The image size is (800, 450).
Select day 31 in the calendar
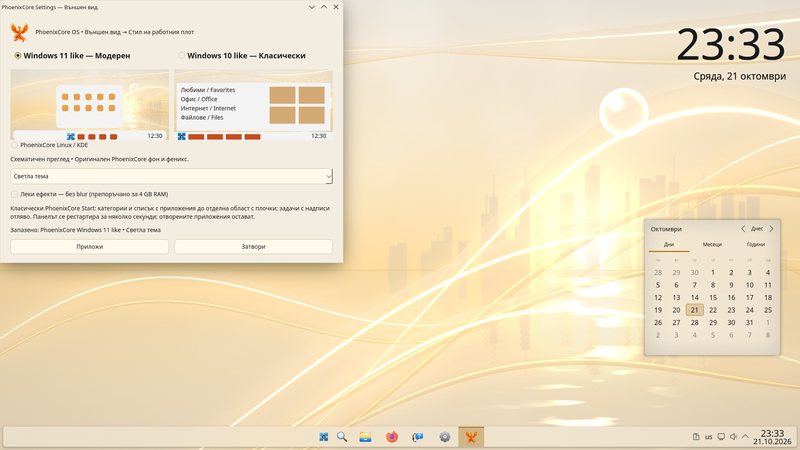click(749, 322)
